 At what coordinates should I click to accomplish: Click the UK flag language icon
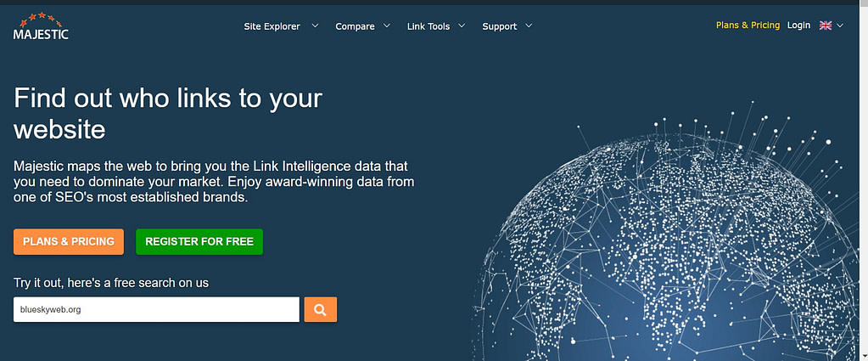[826, 25]
